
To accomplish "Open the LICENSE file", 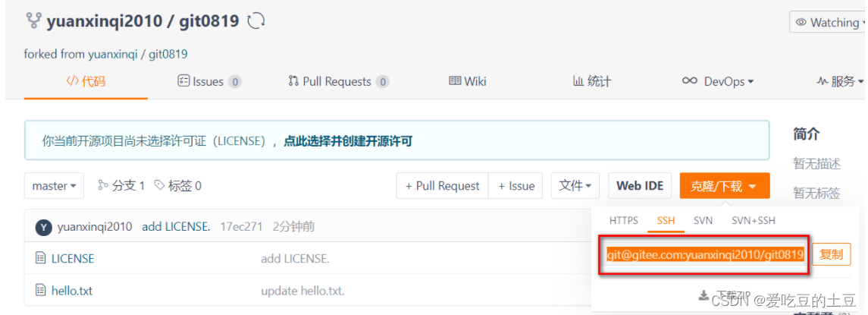I will [73, 258].
